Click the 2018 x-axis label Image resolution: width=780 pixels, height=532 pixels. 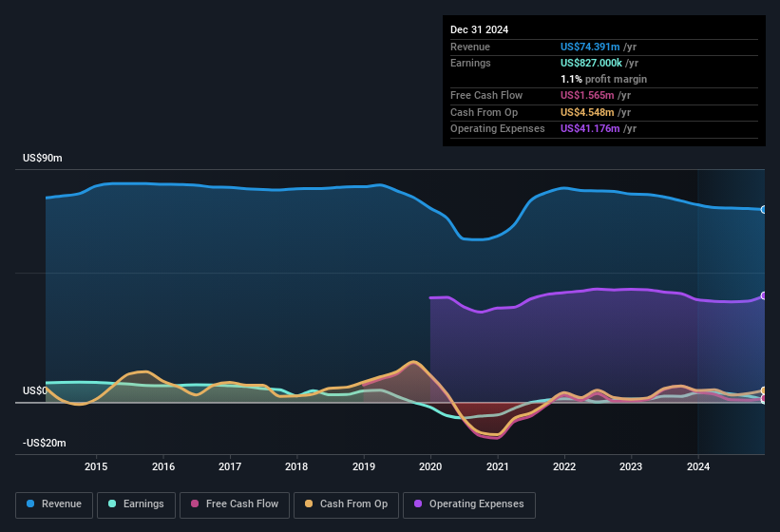click(x=296, y=466)
